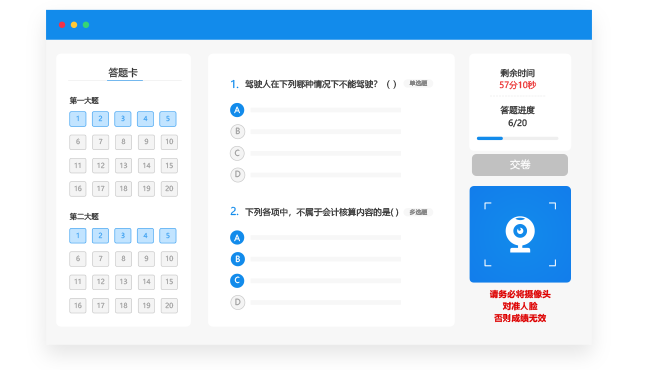The height and width of the screenshot is (370, 650).
Task: Open question 19 in 第二大题
Action: 146,306
